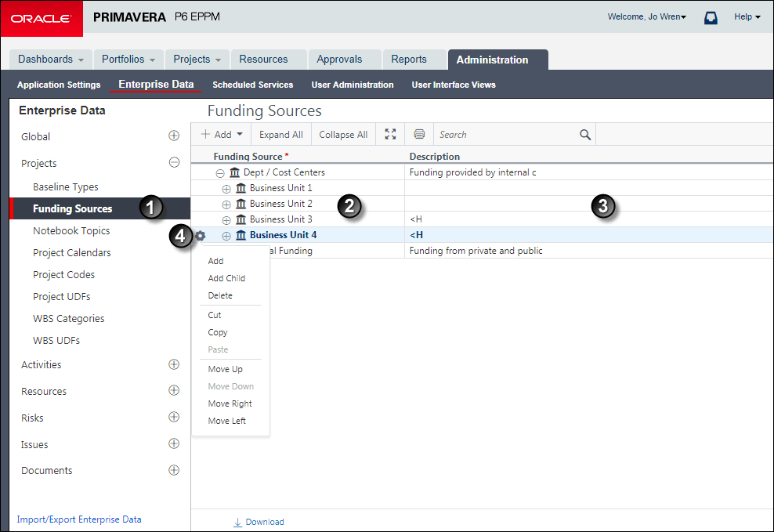Expand the Resources section in sidebar
The image size is (774, 532).
[x=174, y=390]
